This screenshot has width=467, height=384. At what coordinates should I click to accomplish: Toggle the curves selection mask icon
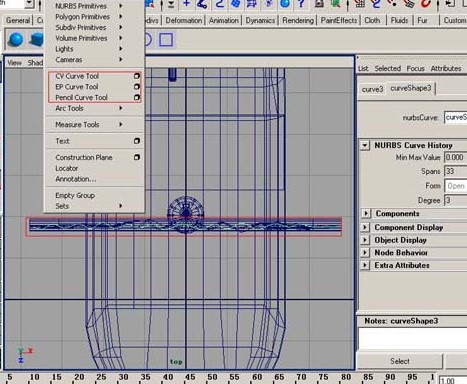click(x=219, y=4)
